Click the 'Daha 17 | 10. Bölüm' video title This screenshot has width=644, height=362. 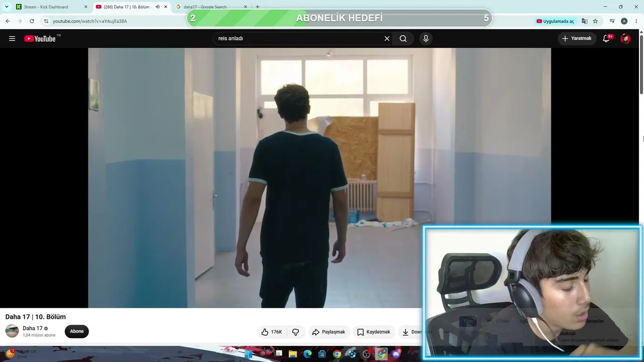(x=35, y=317)
